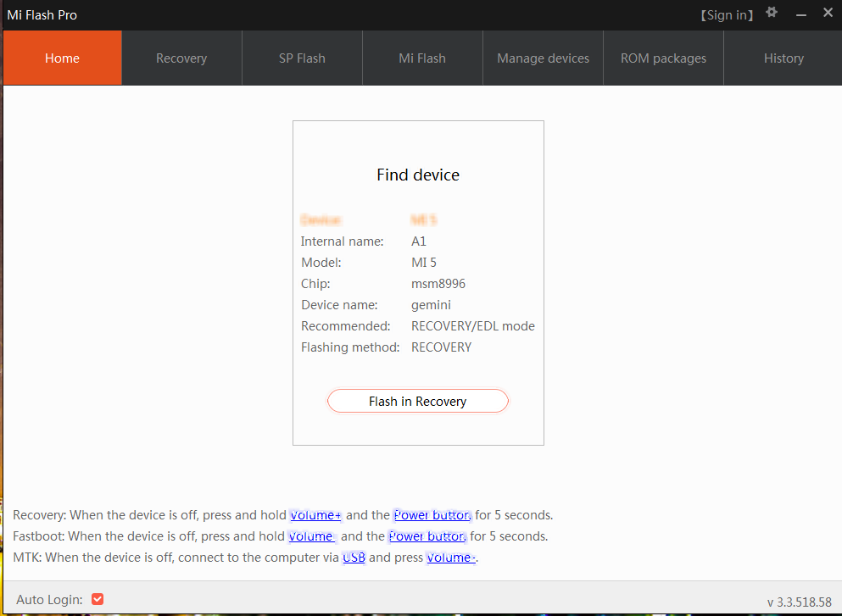This screenshot has height=616, width=842.
Task: Close the Mi Flash Pro window
Action: (828, 13)
